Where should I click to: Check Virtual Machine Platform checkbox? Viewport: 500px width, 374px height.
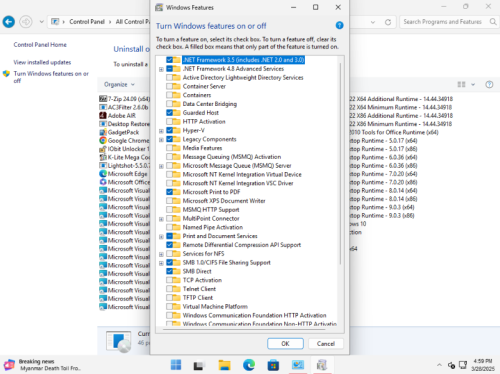click(x=170, y=306)
